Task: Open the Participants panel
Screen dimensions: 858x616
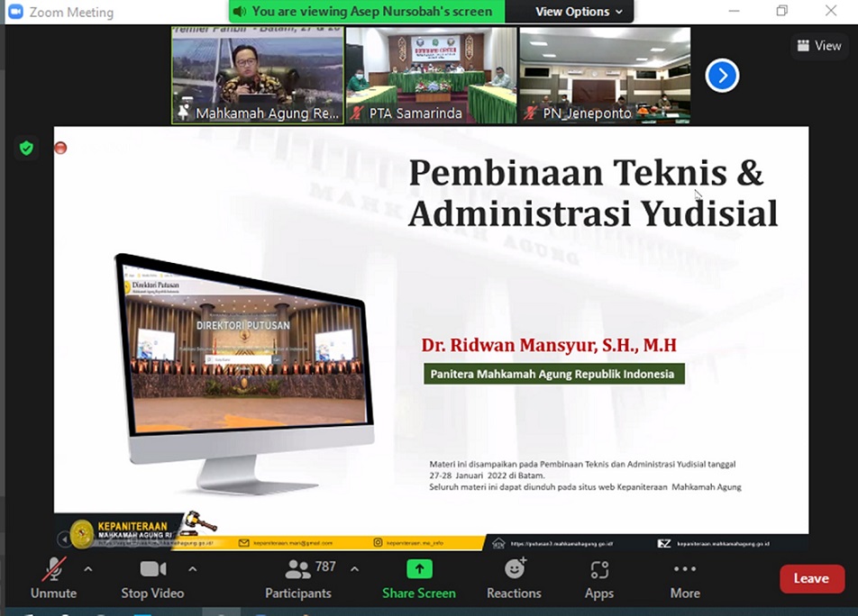Action: (x=298, y=578)
